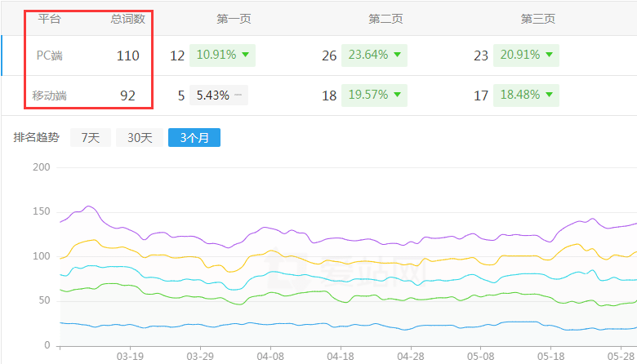Click the 第一页 column header
The height and width of the screenshot is (364, 637).
[x=234, y=18]
